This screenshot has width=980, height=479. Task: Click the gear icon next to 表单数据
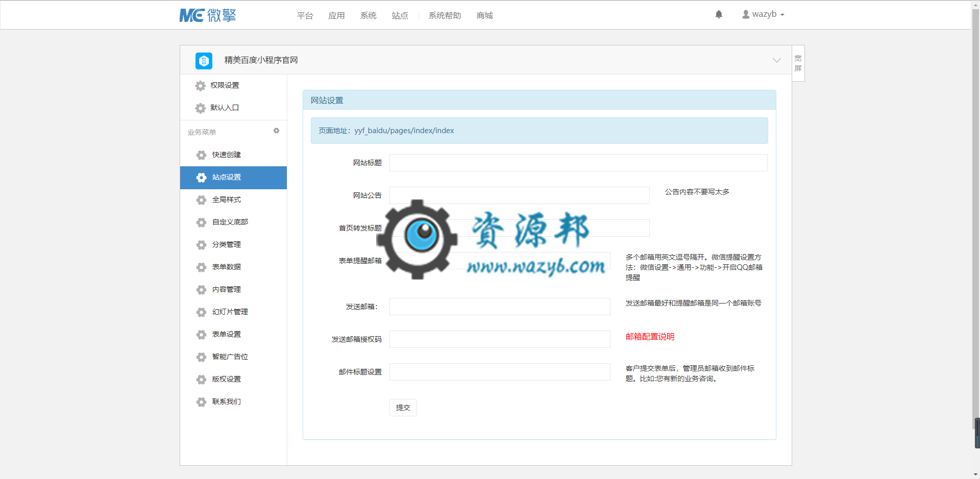[x=202, y=267]
